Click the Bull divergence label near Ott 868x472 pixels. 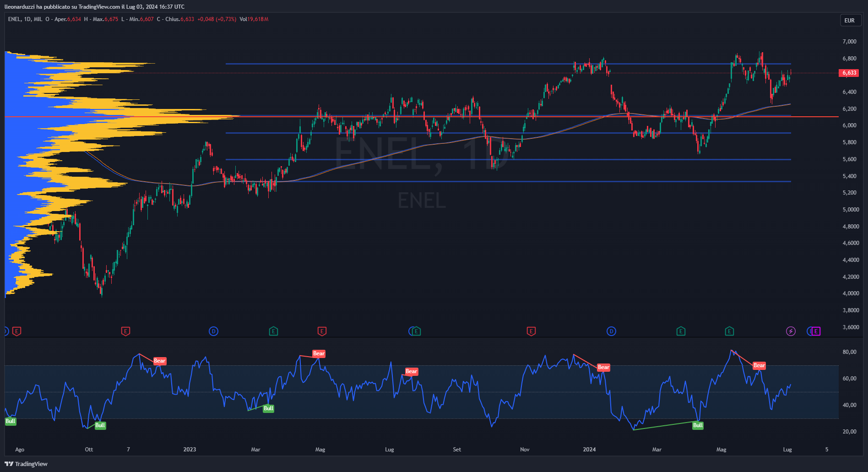pos(100,425)
